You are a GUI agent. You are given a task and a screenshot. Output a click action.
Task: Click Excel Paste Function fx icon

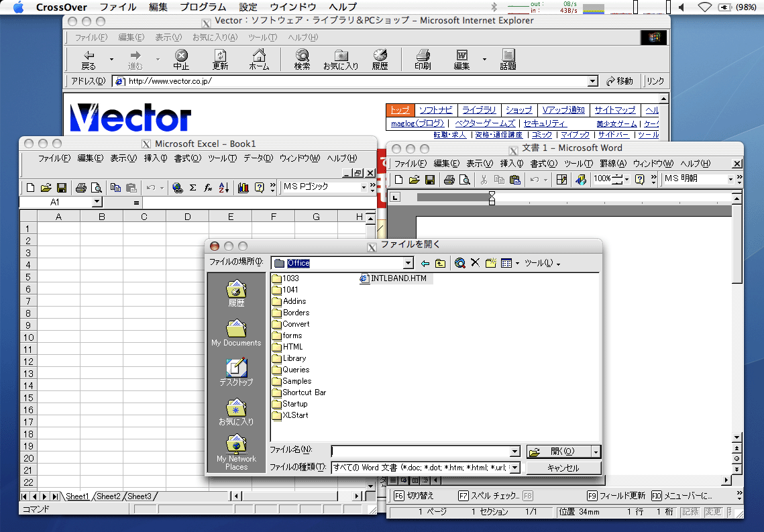(208, 188)
